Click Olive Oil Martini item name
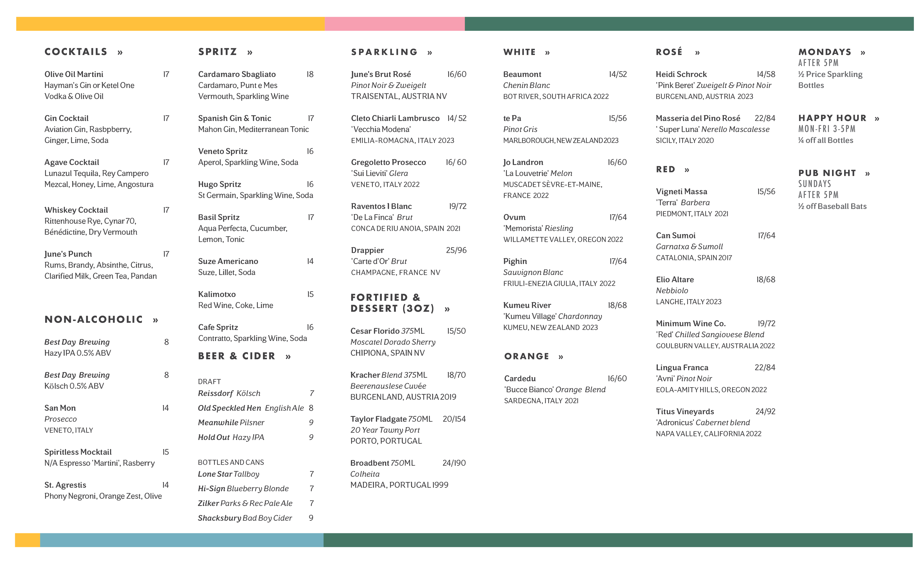Screen dimensions: 924x561 tap(74, 74)
